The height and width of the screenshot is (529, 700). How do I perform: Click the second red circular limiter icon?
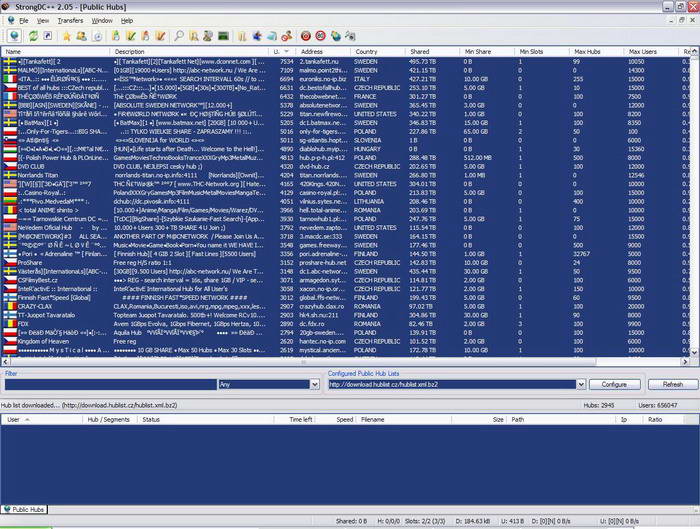[320, 36]
